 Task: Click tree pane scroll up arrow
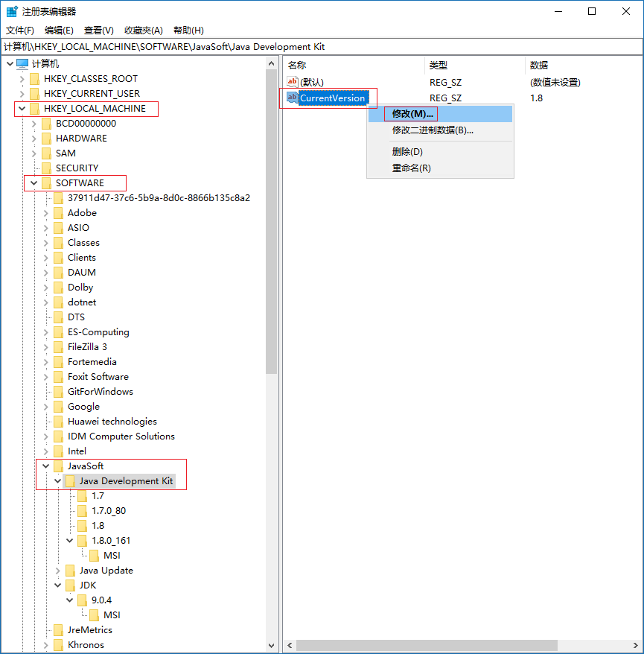[x=271, y=63]
